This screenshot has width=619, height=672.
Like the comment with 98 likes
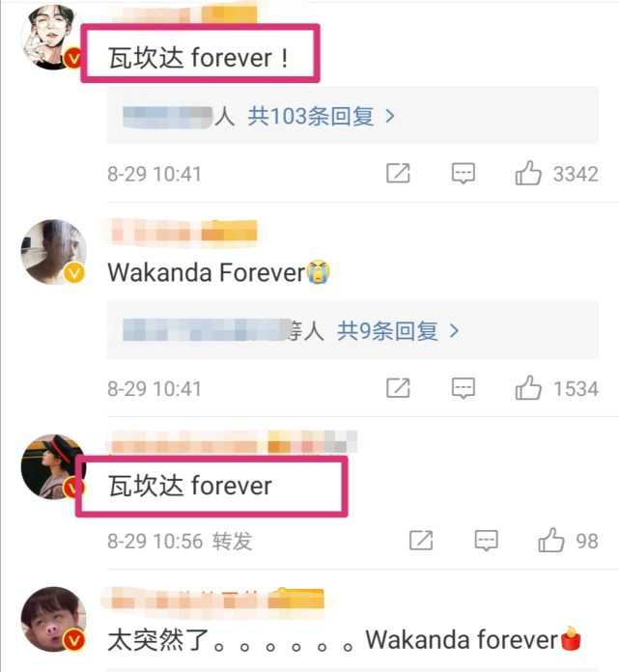coord(551,540)
